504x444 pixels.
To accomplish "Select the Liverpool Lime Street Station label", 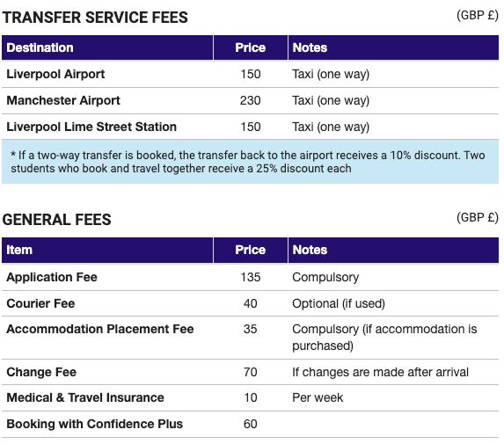I will (91, 127).
